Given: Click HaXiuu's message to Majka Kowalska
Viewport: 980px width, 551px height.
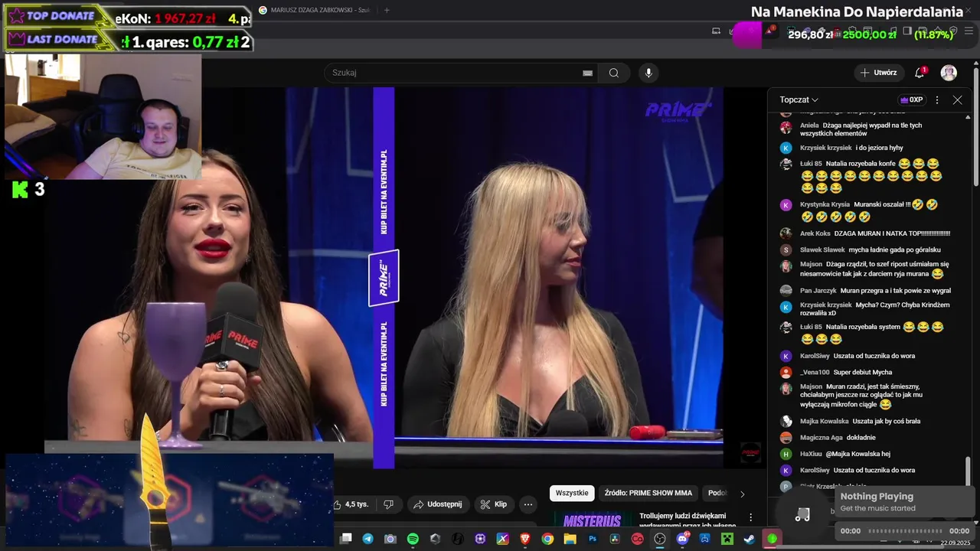Looking at the screenshot, I should point(857,454).
